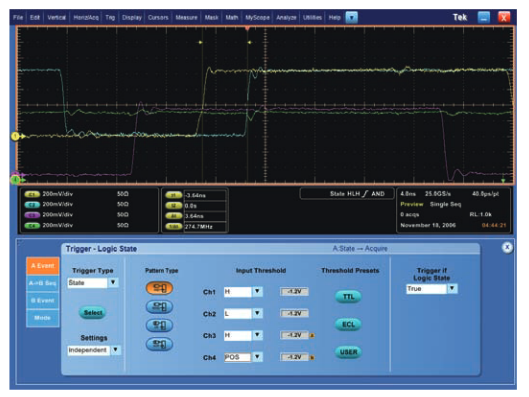
Task: Switch to the Mode tab
Action: click(x=43, y=318)
